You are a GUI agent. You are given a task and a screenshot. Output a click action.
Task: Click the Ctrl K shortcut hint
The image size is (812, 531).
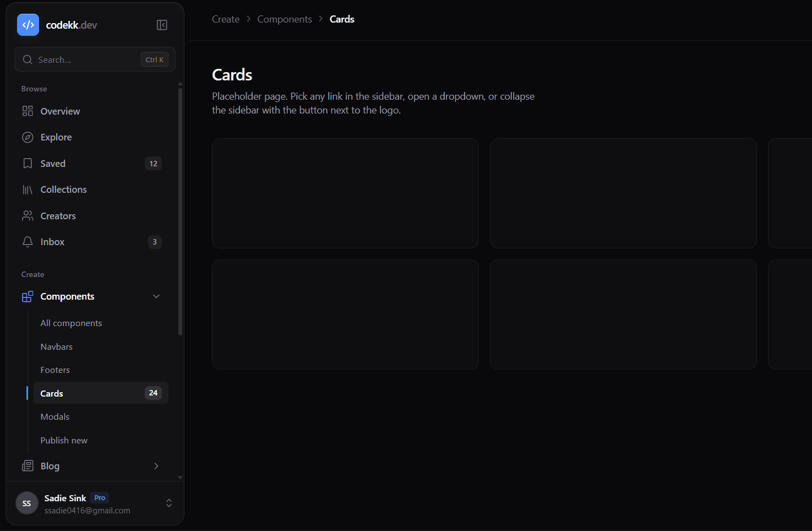pos(155,59)
